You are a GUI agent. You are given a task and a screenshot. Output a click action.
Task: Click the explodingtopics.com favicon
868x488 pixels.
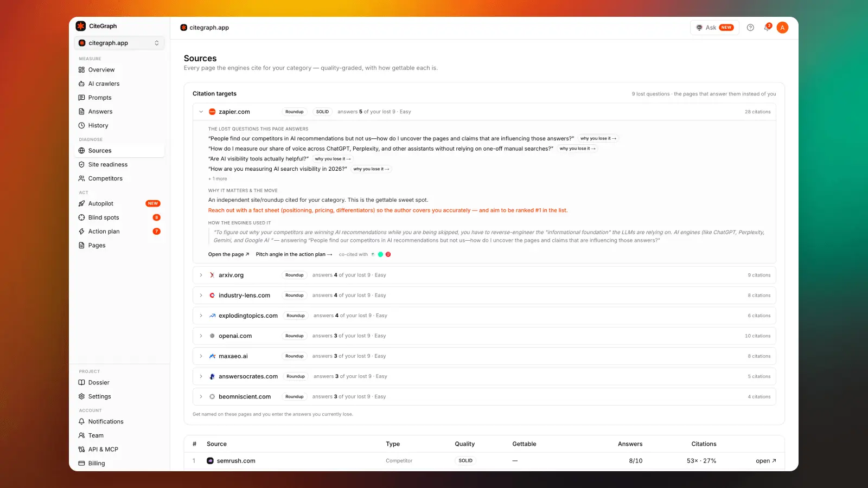(212, 316)
